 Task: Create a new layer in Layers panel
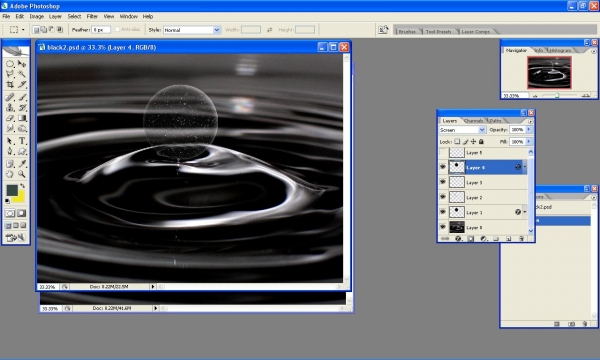pyautogui.click(x=509, y=239)
